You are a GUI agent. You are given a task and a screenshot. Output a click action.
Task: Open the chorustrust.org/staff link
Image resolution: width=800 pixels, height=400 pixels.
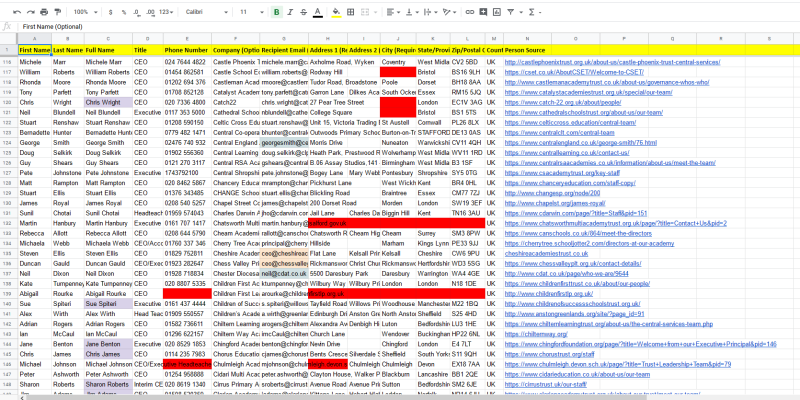click(549, 354)
